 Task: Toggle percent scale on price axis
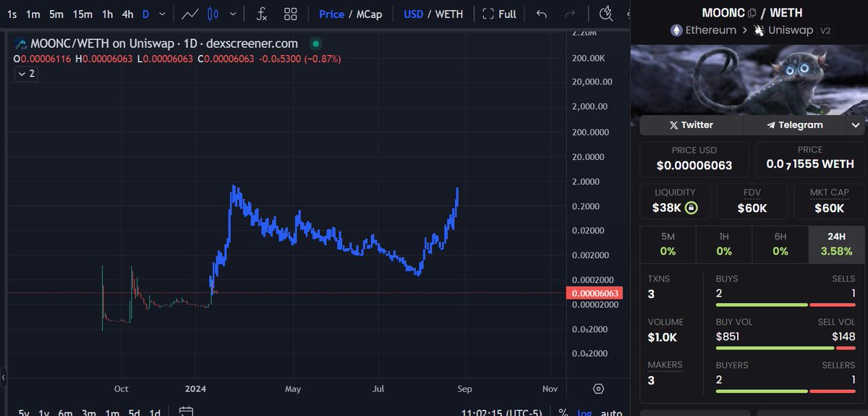pos(563,412)
